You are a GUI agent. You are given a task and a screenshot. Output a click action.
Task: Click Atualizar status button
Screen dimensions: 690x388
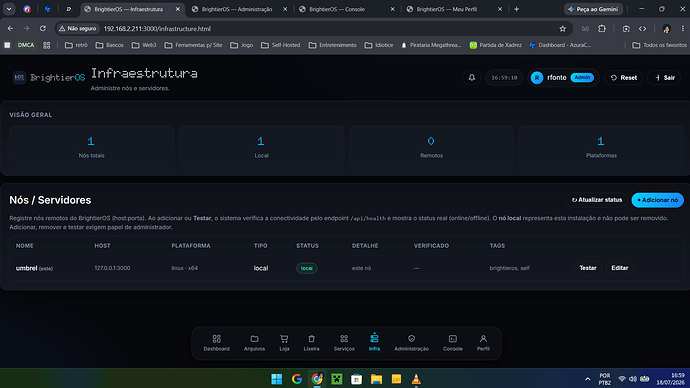click(597, 200)
